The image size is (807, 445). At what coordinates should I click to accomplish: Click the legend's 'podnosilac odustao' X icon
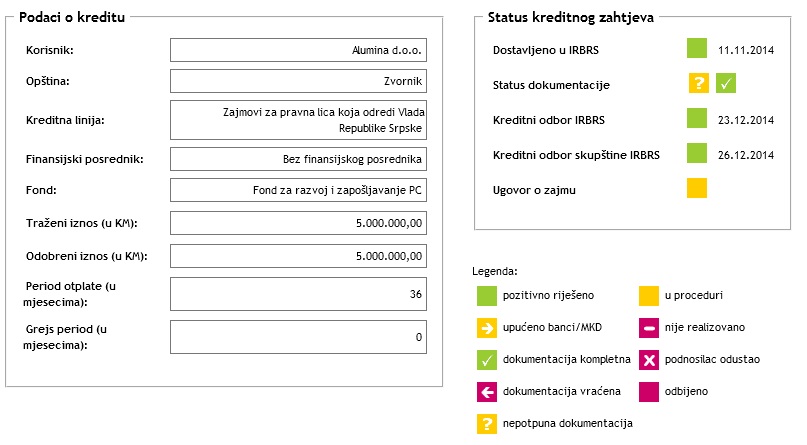click(x=649, y=359)
